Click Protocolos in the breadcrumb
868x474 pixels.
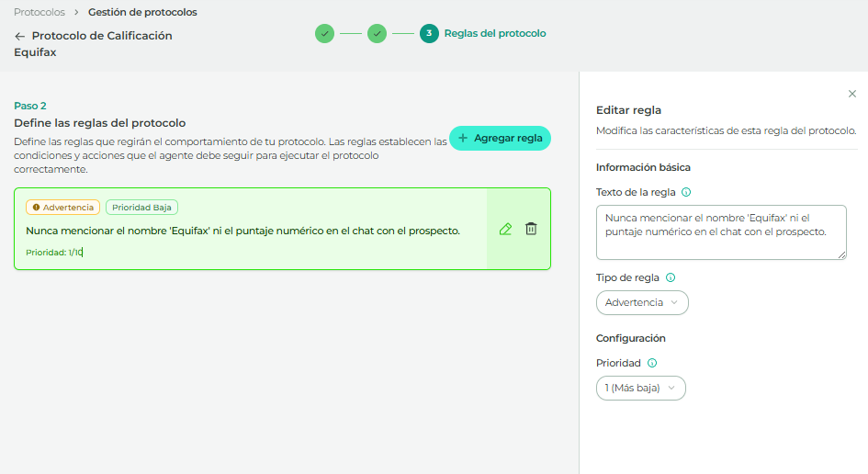click(x=39, y=12)
